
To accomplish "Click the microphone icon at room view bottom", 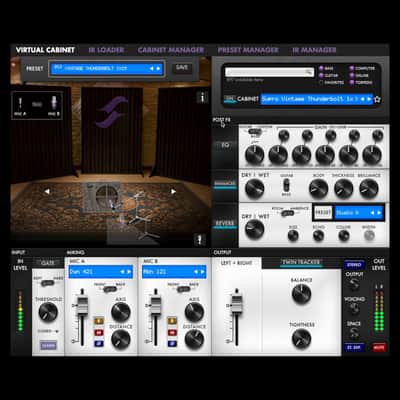I will 200,239.
